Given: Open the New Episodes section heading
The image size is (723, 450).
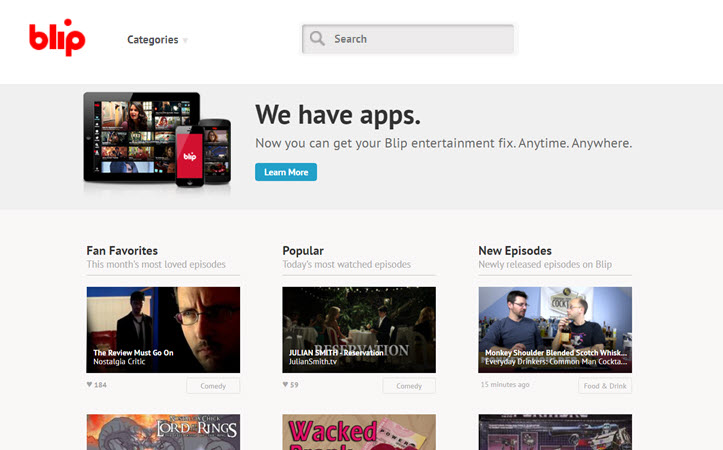Looking at the screenshot, I should 515,251.
